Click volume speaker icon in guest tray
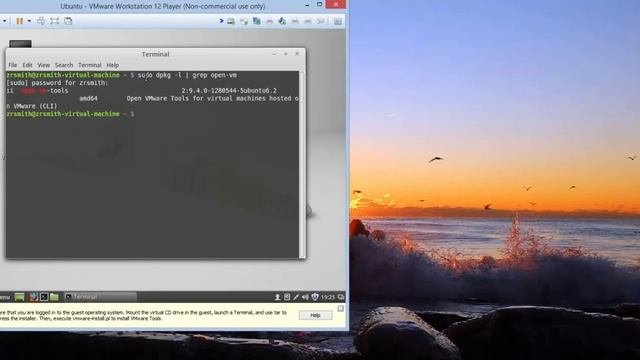Image resolution: width=640 pixels, height=360 pixels. [x=305, y=297]
